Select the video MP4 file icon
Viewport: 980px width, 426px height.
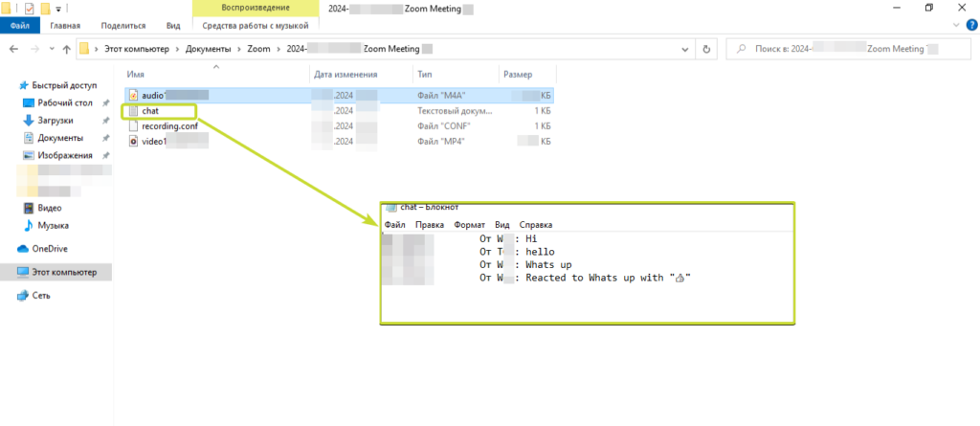tap(132, 142)
